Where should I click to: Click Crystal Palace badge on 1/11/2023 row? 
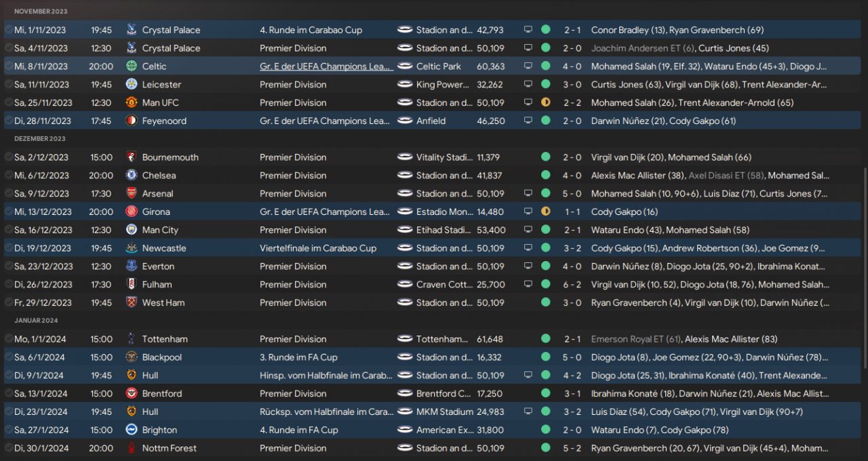(132, 30)
